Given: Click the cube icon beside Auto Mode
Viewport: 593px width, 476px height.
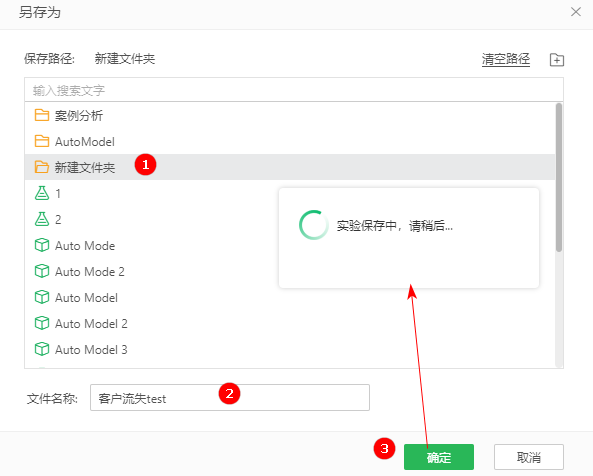Looking at the screenshot, I should click(42, 245).
